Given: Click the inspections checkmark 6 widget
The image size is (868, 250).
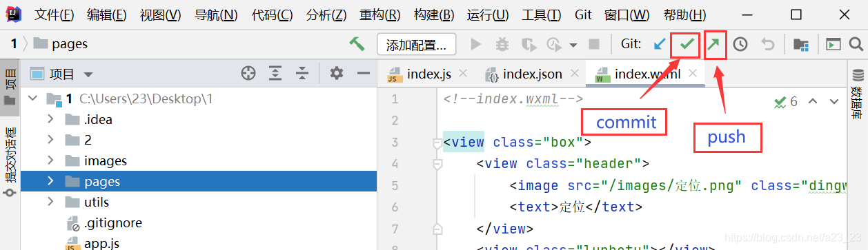Looking at the screenshot, I should [x=785, y=101].
